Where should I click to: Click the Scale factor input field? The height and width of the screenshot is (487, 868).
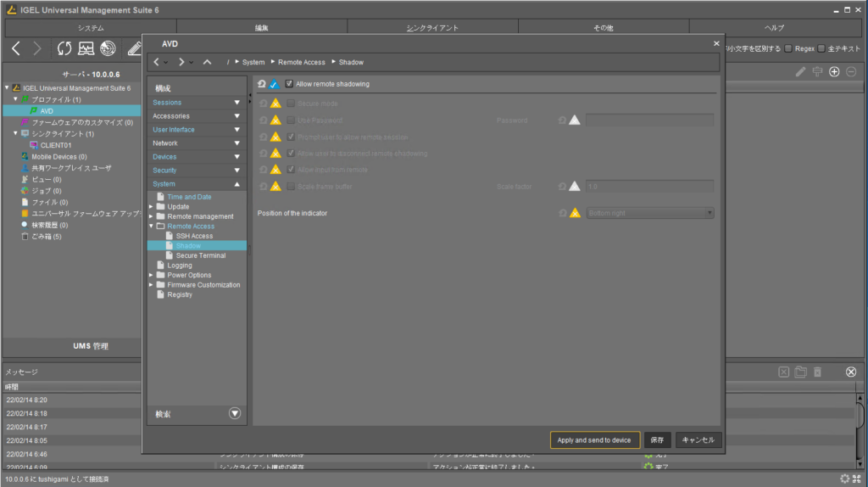pos(649,187)
